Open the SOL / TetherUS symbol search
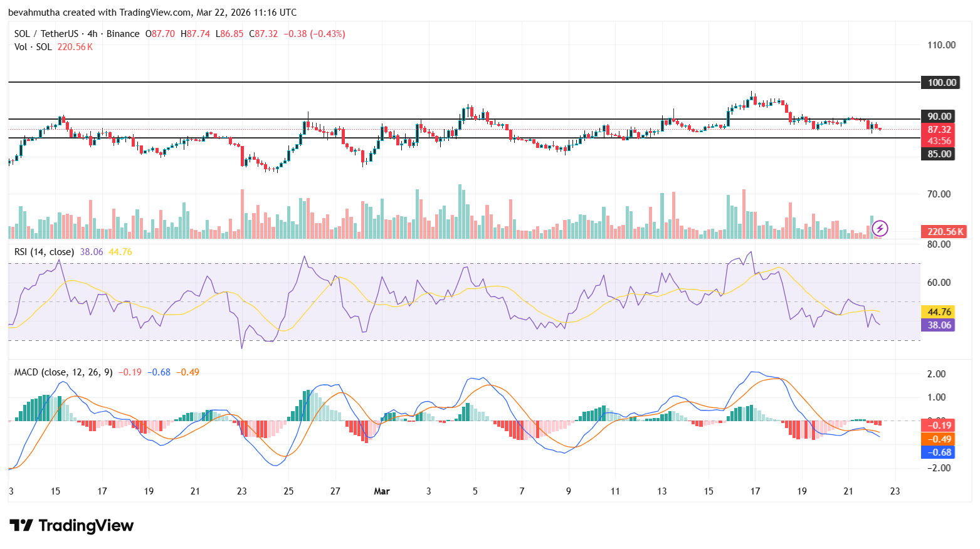Screen dimensions: 980x549 pos(47,33)
